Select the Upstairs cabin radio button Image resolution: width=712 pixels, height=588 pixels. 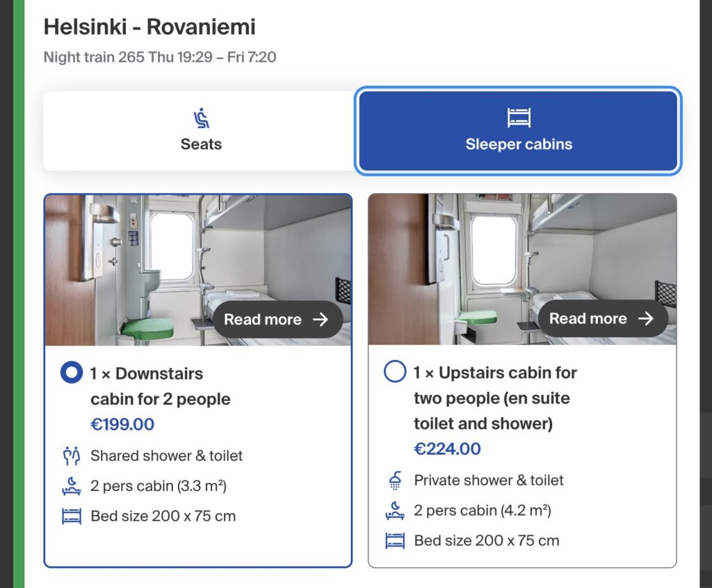point(395,373)
